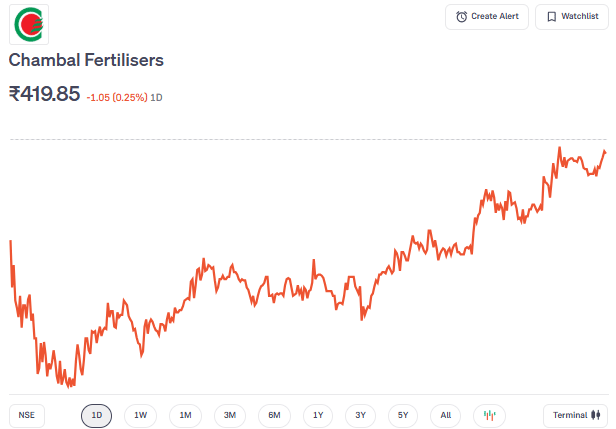
Task: Select the 1D time range
Action: pyautogui.click(x=97, y=415)
